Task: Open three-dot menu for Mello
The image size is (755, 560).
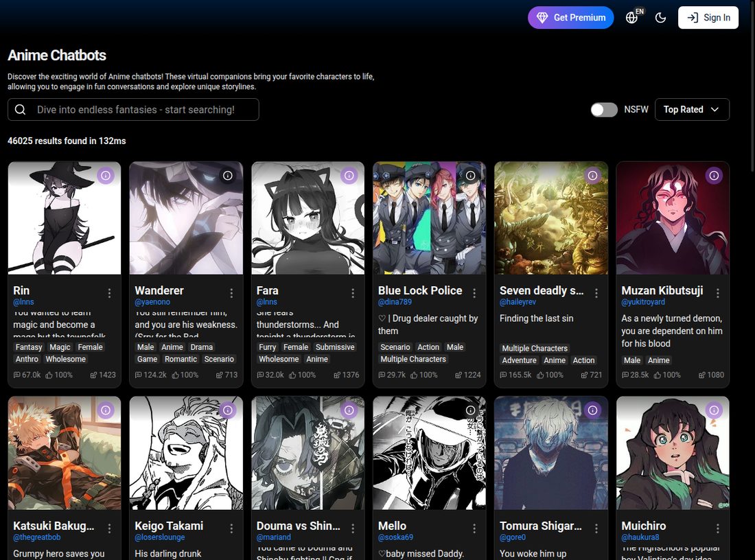Action: (474, 528)
